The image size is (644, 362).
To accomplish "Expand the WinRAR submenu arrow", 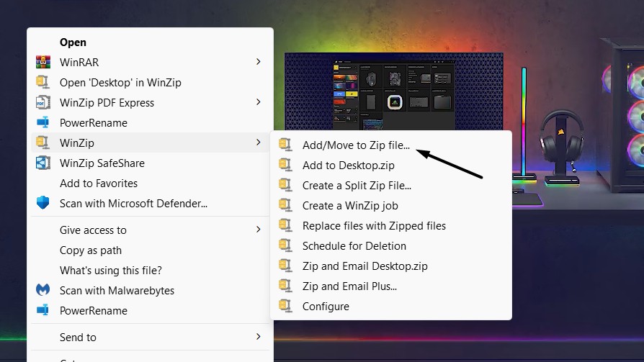I will (259, 62).
